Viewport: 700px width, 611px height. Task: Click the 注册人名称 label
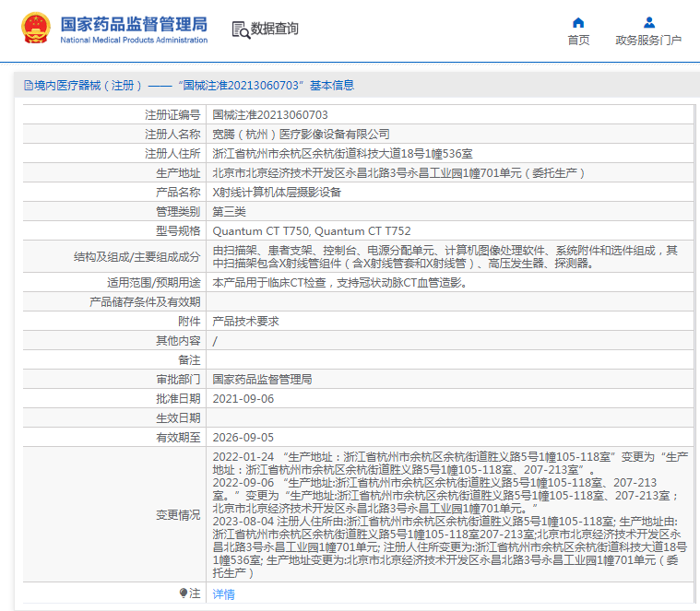[x=172, y=135]
